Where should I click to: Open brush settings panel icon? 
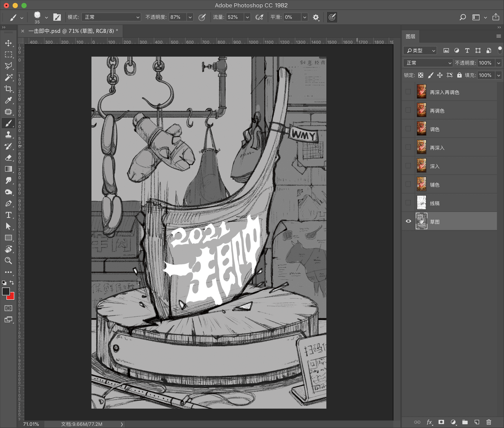[57, 17]
